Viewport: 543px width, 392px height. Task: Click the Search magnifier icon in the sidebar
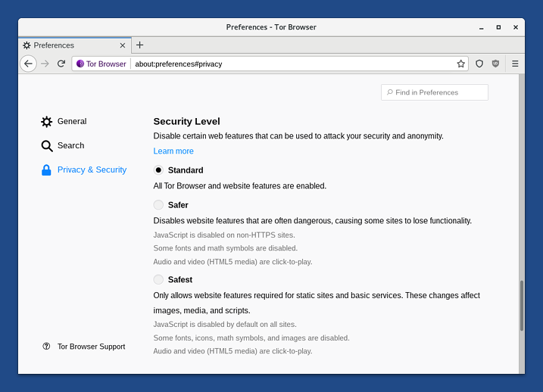(x=47, y=145)
